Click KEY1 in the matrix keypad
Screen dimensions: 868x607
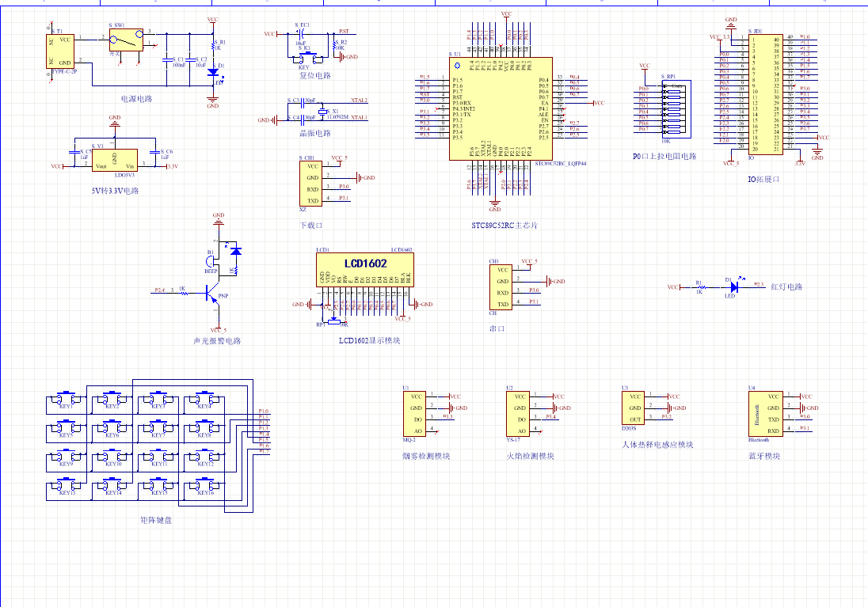click(x=66, y=399)
